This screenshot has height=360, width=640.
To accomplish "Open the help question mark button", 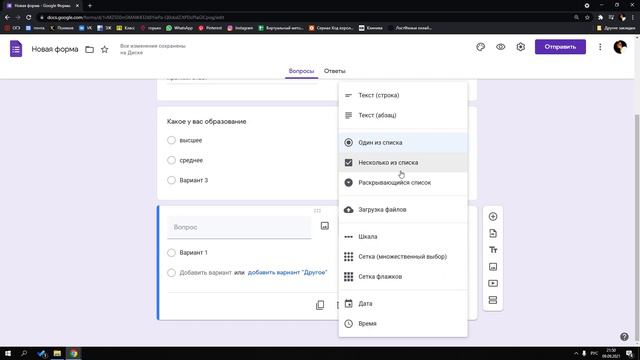I will (624, 337).
